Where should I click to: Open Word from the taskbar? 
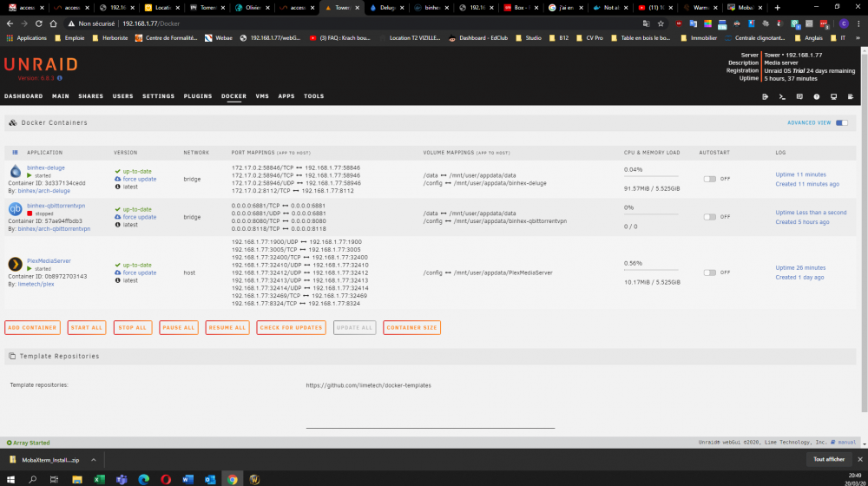(187, 479)
